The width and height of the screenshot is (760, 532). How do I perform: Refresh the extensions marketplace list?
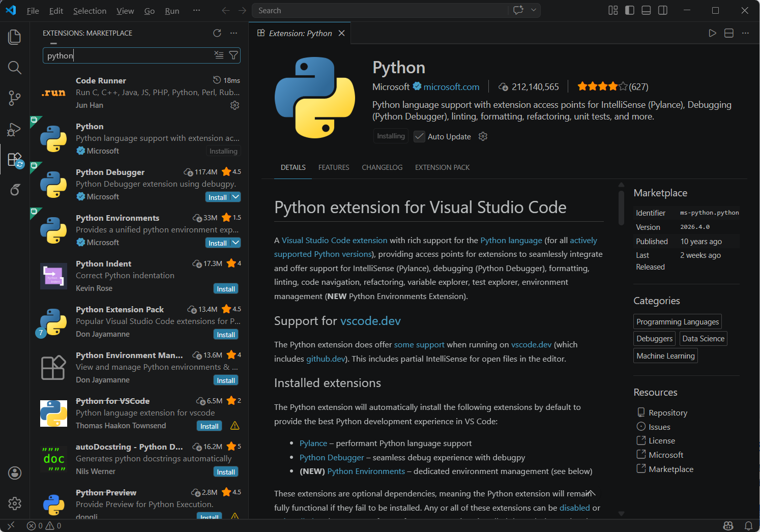217,33
